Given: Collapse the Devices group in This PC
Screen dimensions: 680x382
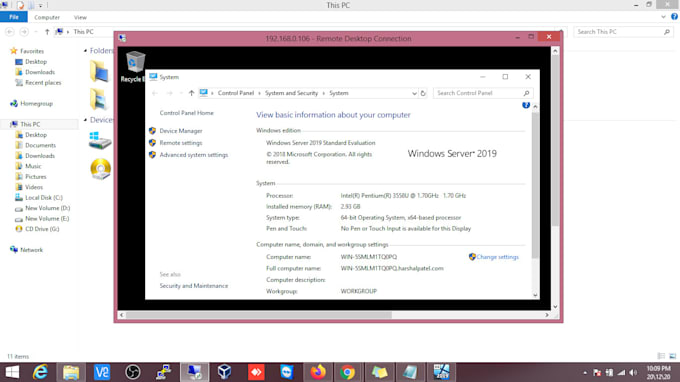Looking at the screenshot, I should (x=85, y=120).
